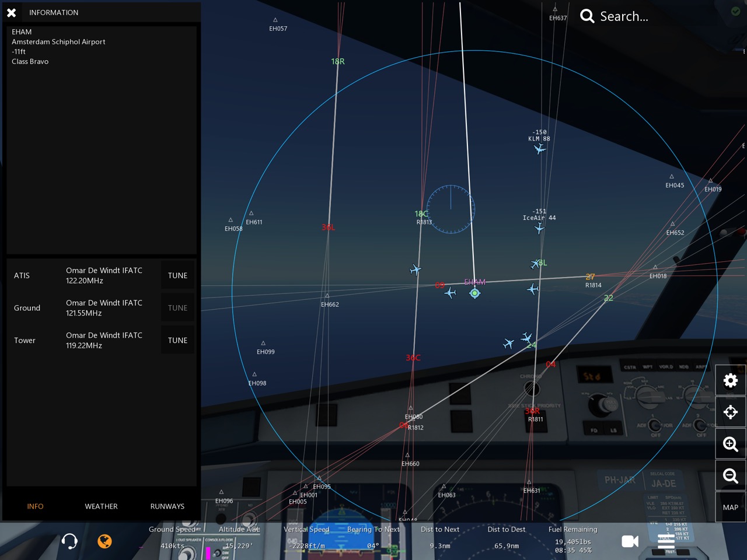This screenshot has height=560, width=747.
Task: Type in the Search field
Action: (x=624, y=16)
